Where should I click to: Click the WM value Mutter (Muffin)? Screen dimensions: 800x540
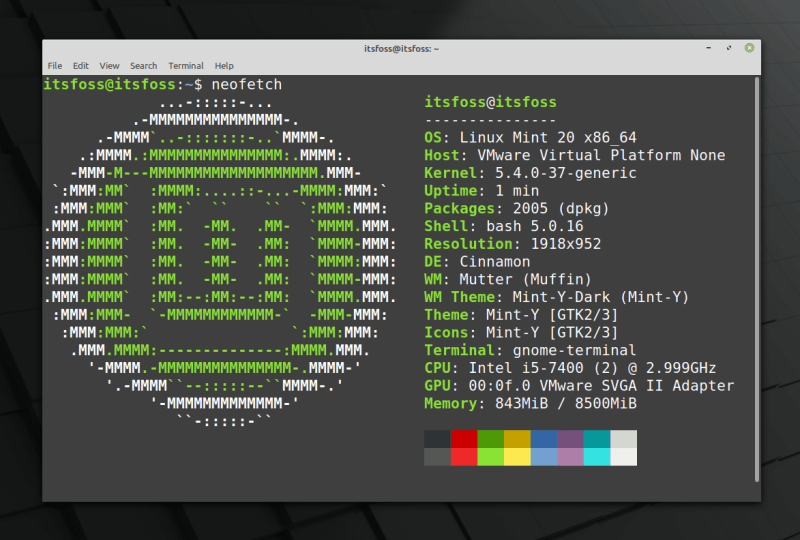tap(526, 279)
